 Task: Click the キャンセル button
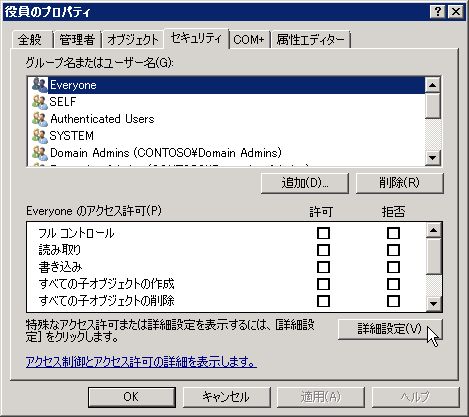tap(226, 397)
